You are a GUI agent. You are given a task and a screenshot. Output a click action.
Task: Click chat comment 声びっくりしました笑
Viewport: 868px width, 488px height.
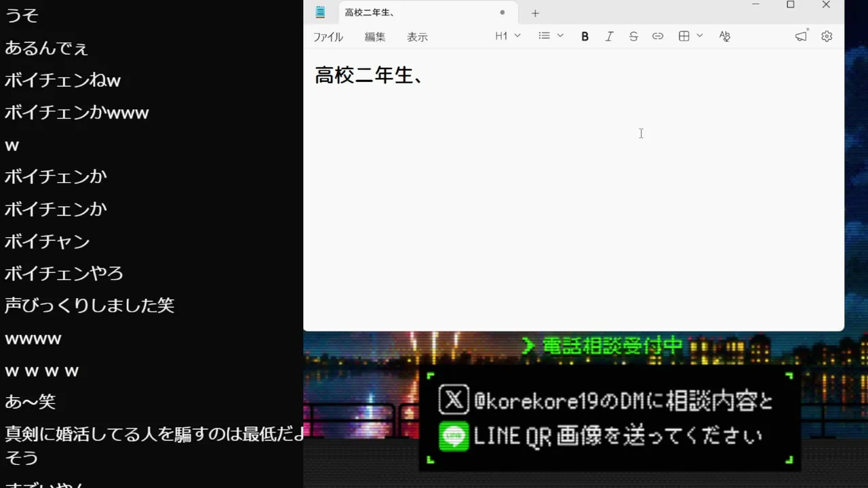[90, 306]
